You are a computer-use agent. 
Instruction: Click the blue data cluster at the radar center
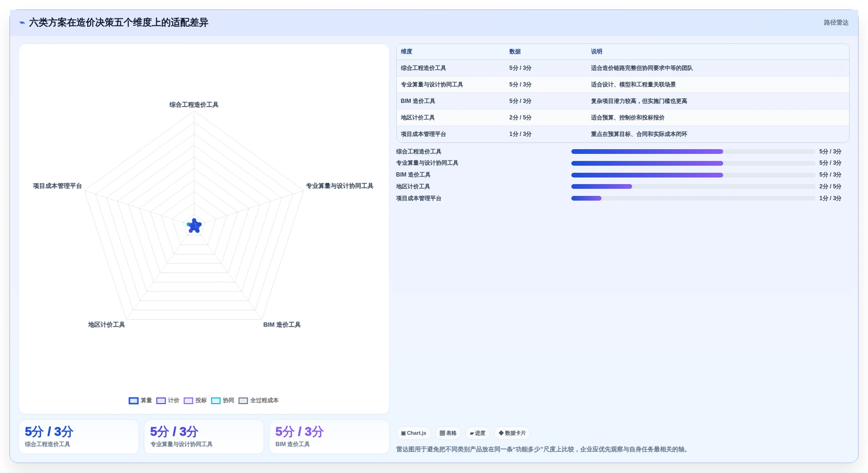[194, 226]
